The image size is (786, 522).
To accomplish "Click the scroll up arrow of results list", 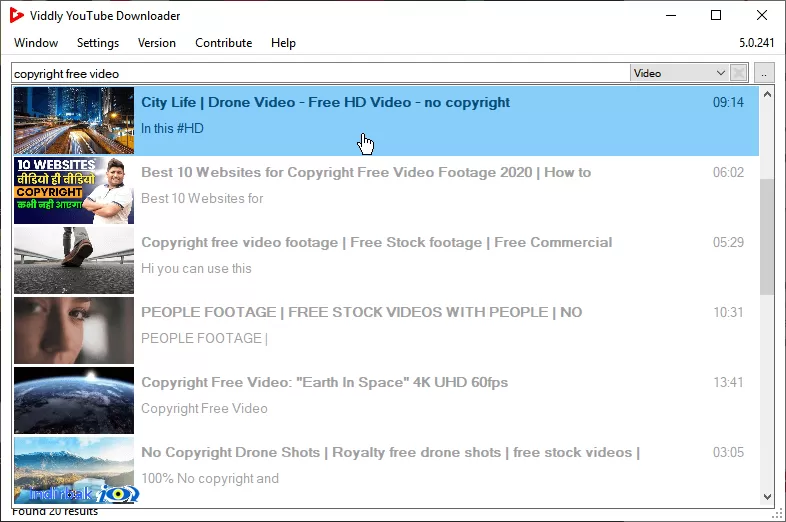I will pyautogui.click(x=767, y=94).
